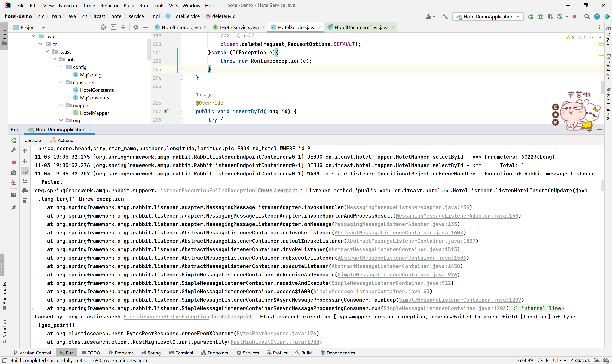Rerun app from Run panel sidebar
Viewport: 612px width, 364px height.
pyautogui.click(x=14, y=140)
